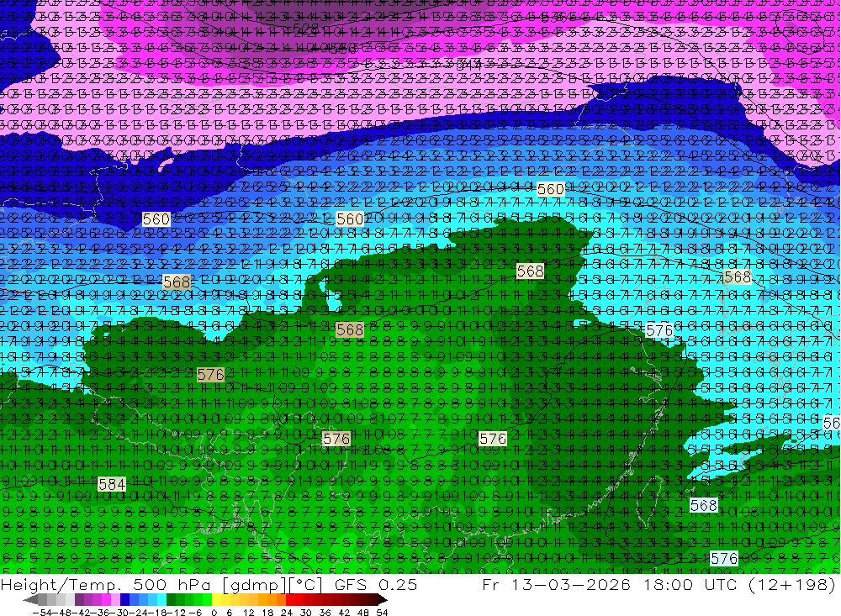Click the 'GFS 0.25' model label
This screenshot has height=616, width=841.
(x=376, y=584)
